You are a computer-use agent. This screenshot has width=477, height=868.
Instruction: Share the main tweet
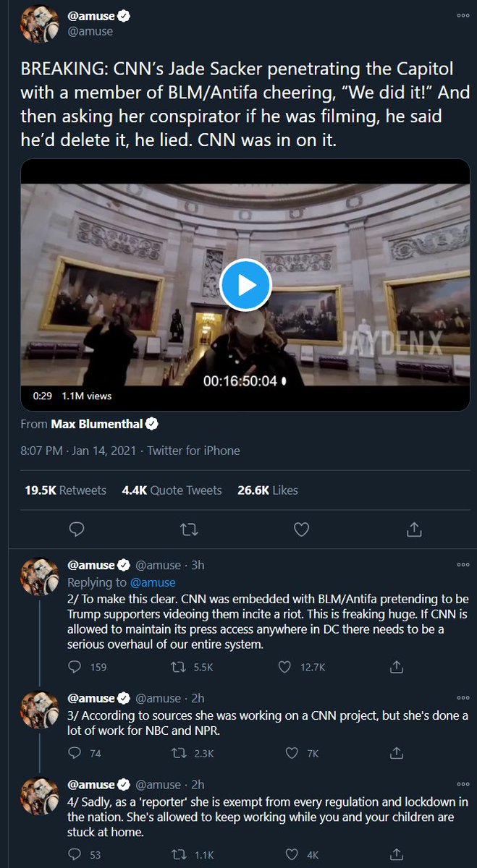[414, 530]
